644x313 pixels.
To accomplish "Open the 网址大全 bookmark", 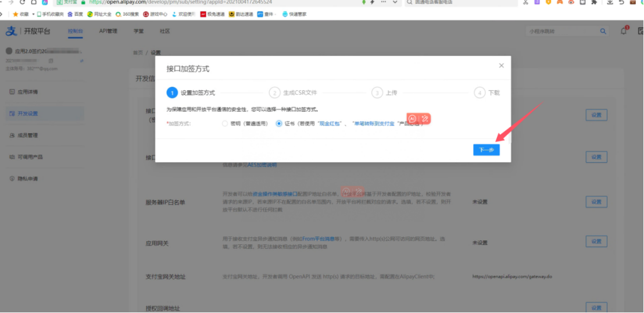I will (x=99, y=14).
